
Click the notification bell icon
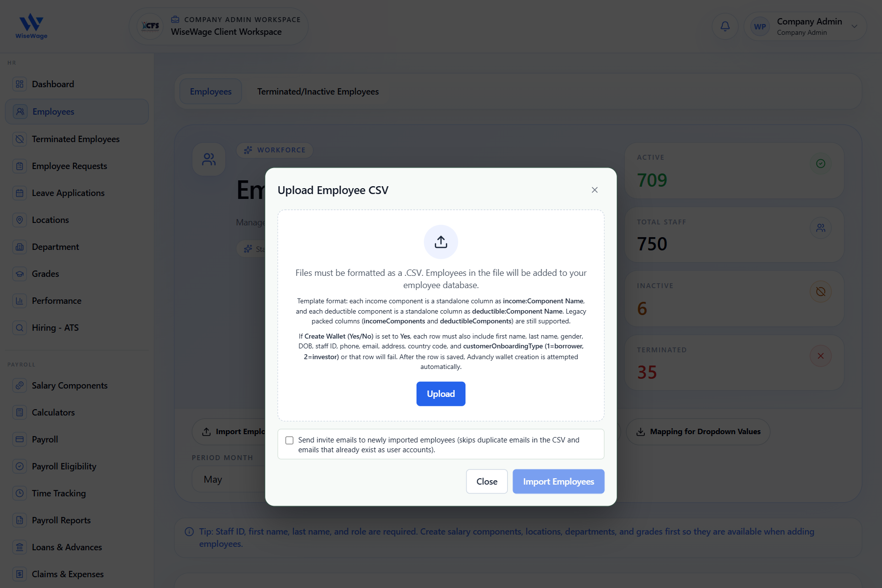[725, 26]
